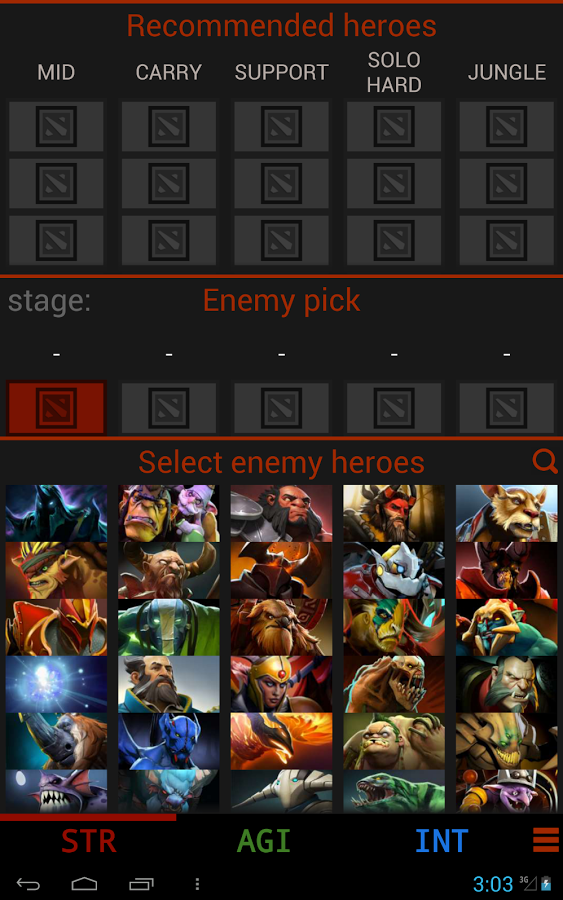
Task: Open the hamburger menu icon
Action: (x=546, y=840)
